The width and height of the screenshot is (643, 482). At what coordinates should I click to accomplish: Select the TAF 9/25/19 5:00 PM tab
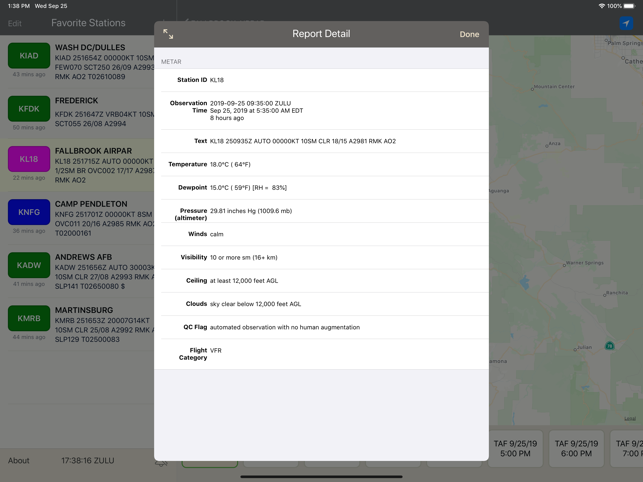[x=515, y=448]
